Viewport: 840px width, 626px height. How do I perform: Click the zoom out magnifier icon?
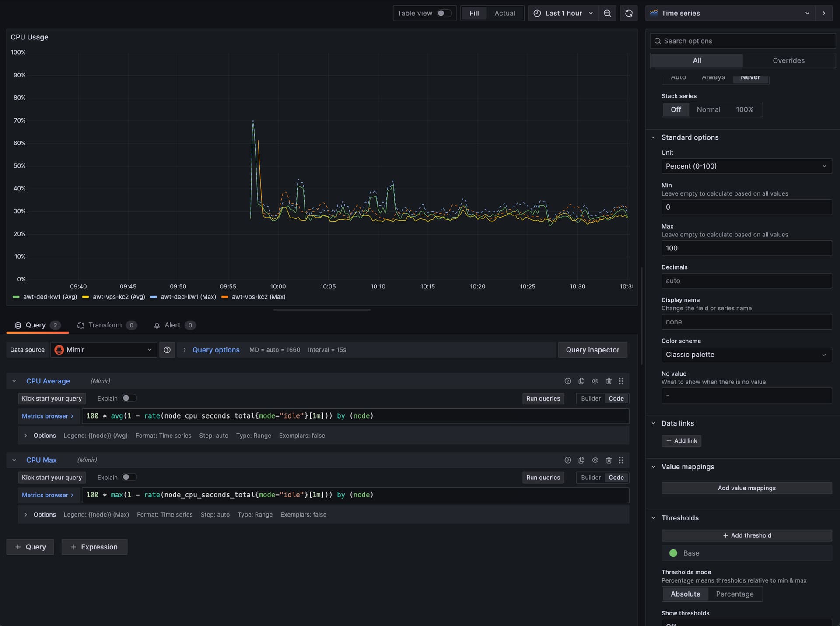(607, 13)
